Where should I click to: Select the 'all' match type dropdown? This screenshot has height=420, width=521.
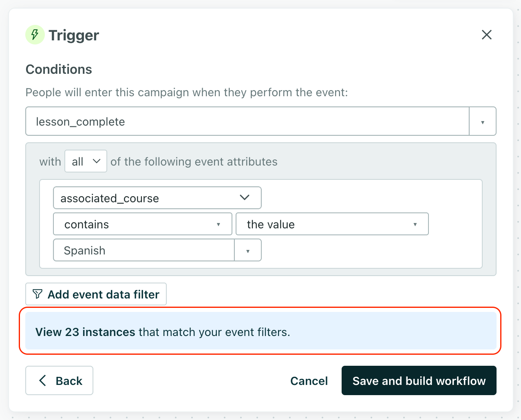86,161
